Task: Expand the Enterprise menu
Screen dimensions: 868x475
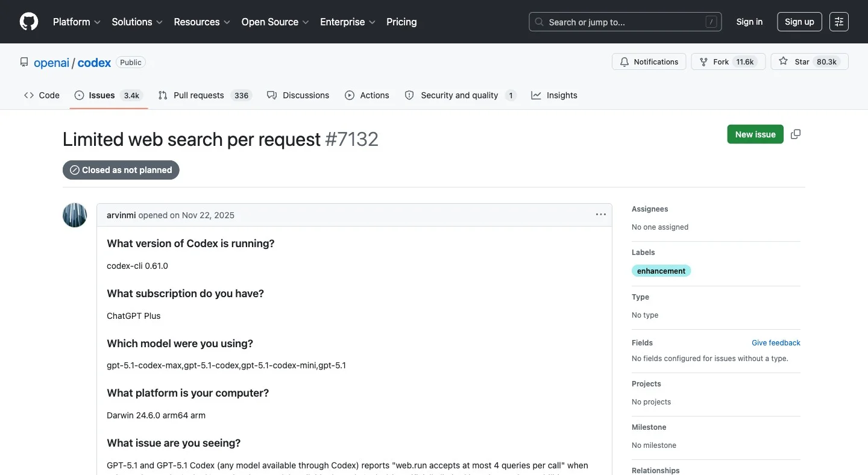Action: coord(348,22)
